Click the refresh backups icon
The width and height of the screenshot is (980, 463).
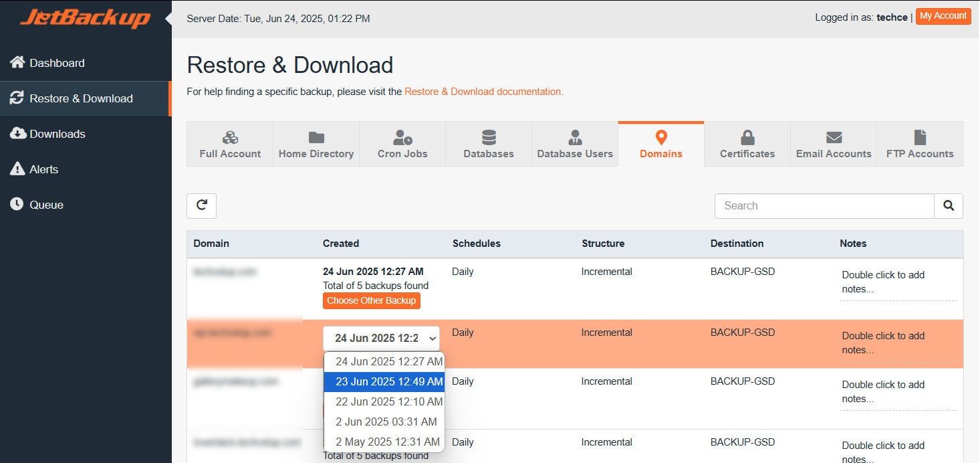pyautogui.click(x=201, y=206)
